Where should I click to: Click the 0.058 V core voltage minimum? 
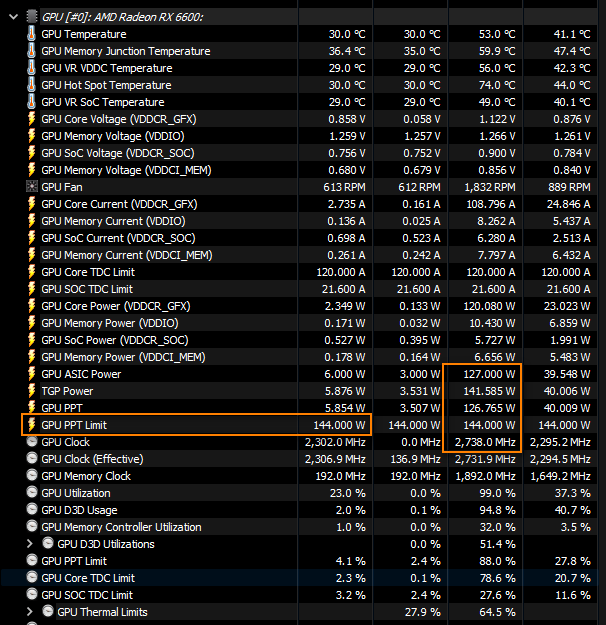click(x=421, y=119)
